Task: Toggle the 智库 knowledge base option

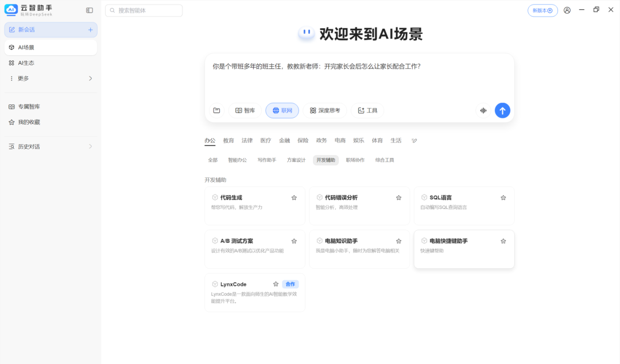Action: 245,110
